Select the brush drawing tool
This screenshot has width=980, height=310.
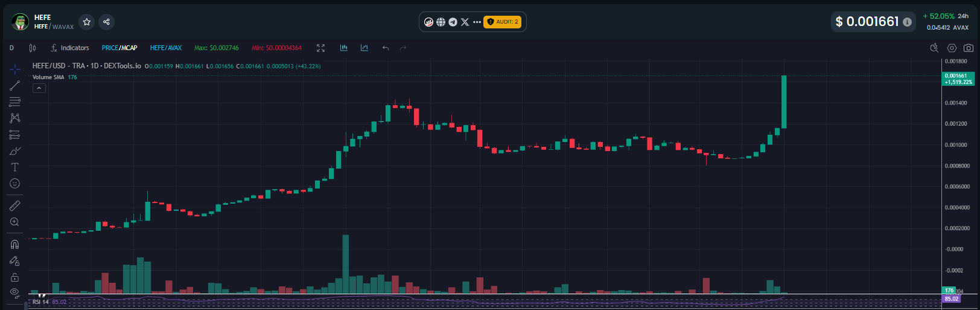click(15, 150)
